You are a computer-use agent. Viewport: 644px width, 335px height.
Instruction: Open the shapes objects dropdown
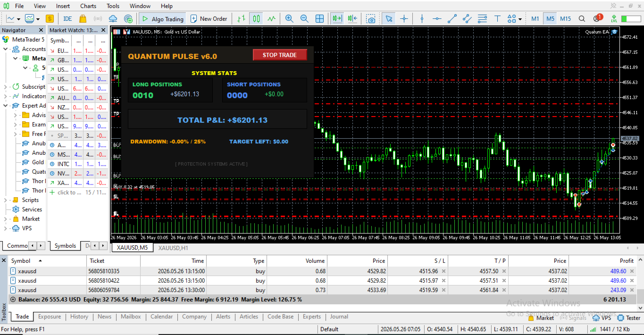coord(514,19)
